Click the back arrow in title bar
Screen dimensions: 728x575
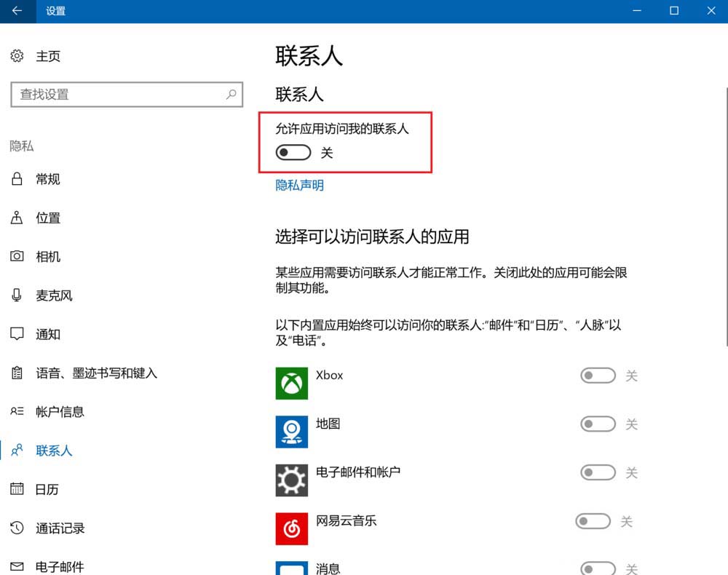pos(17,11)
